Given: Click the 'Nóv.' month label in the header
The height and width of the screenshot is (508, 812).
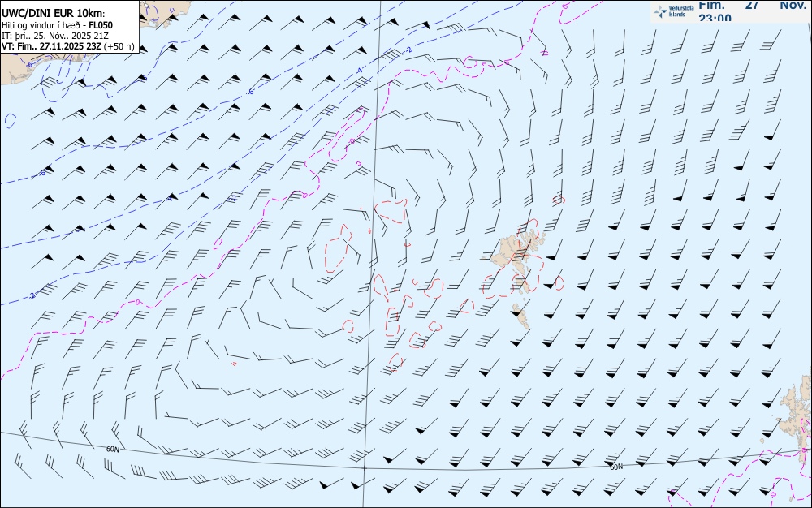Looking at the screenshot, I should [793, 5].
